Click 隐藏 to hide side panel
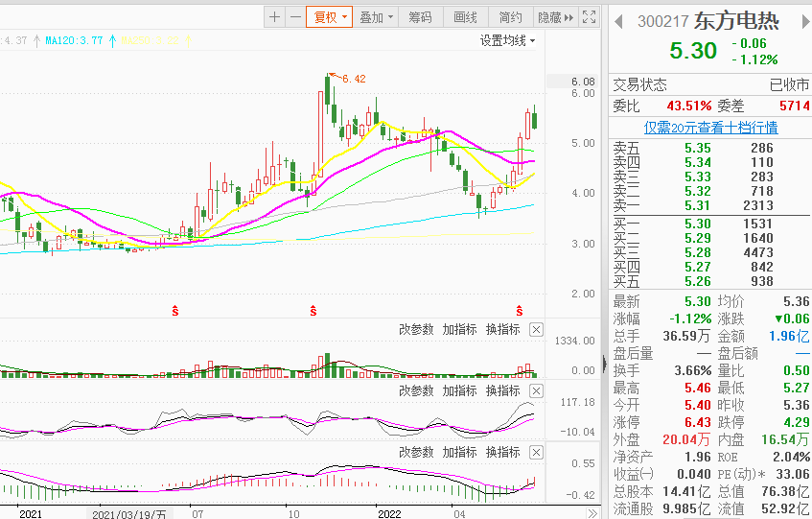The width and height of the screenshot is (812, 519). point(555,17)
